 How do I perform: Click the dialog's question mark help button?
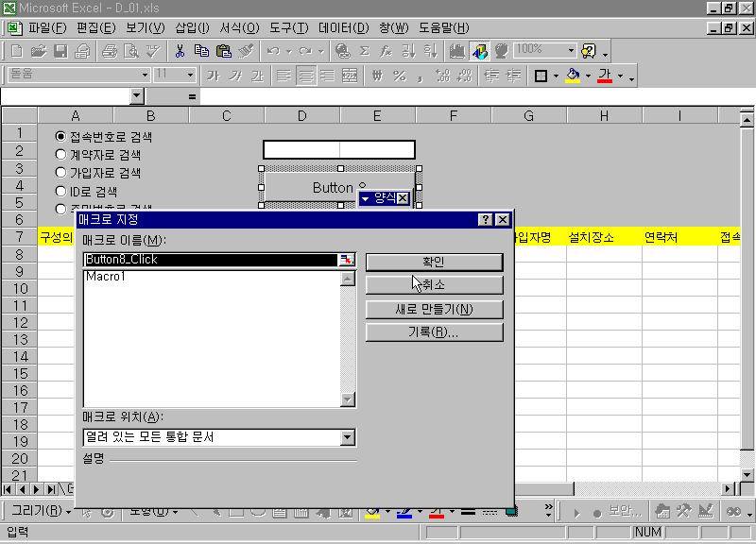point(485,219)
